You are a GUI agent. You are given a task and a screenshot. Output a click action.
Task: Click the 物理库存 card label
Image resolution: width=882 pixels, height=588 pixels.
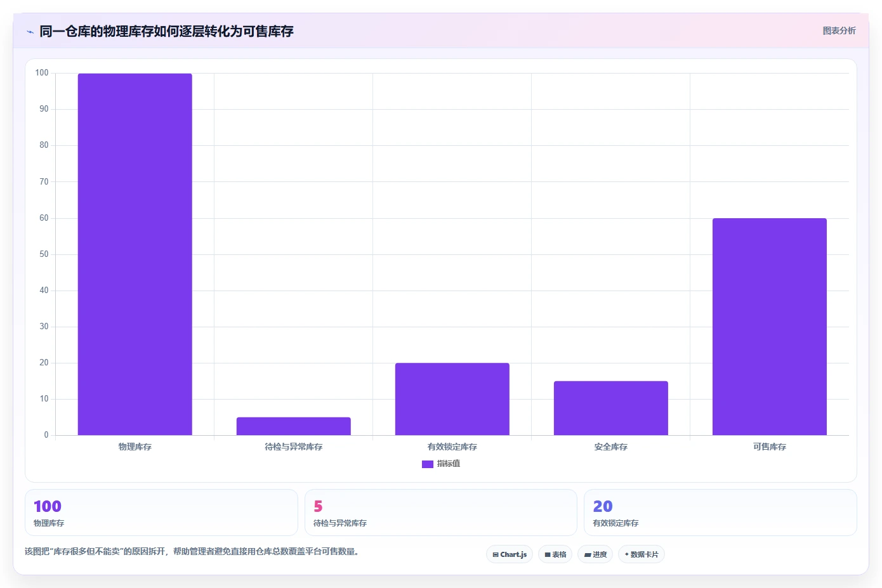click(x=49, y=523)
